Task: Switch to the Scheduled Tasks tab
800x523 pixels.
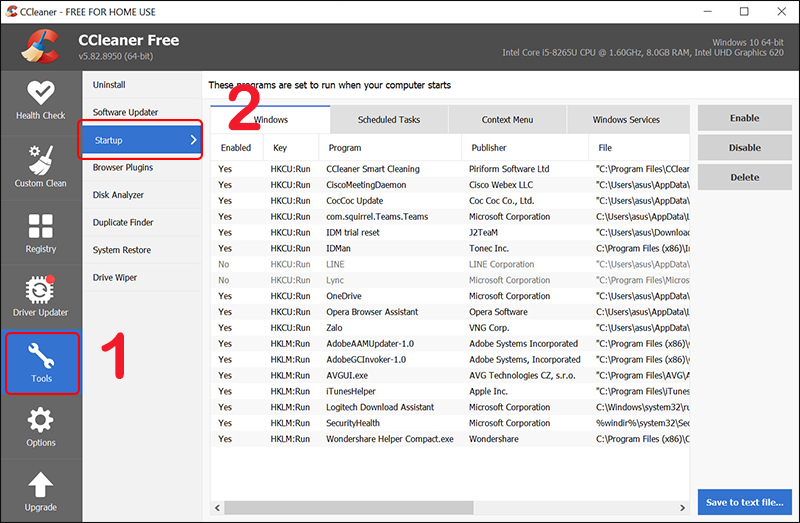Action: point(389,119)
